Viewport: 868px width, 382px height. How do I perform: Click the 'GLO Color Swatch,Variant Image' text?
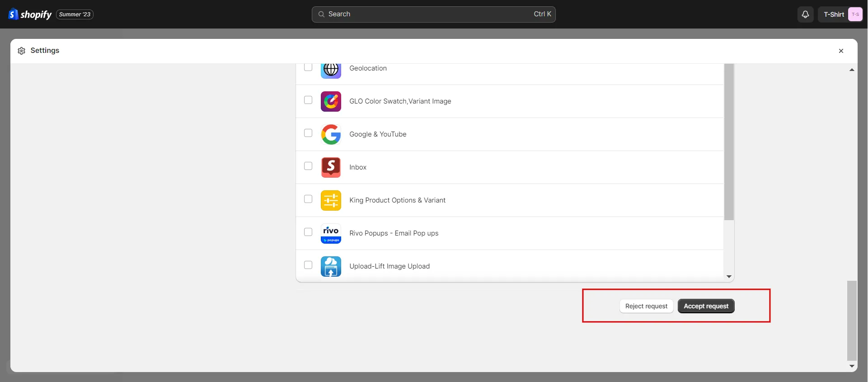click(x=400, y=101)
